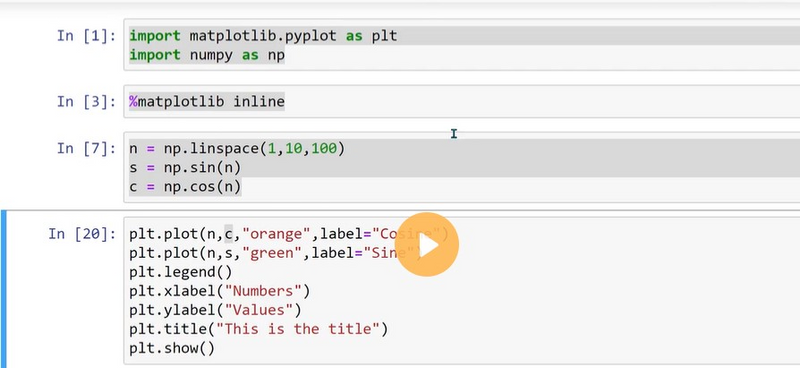Click the 'plt.ylabel("Values")' line
Screen dimensions: 800x368
(215, 310)
